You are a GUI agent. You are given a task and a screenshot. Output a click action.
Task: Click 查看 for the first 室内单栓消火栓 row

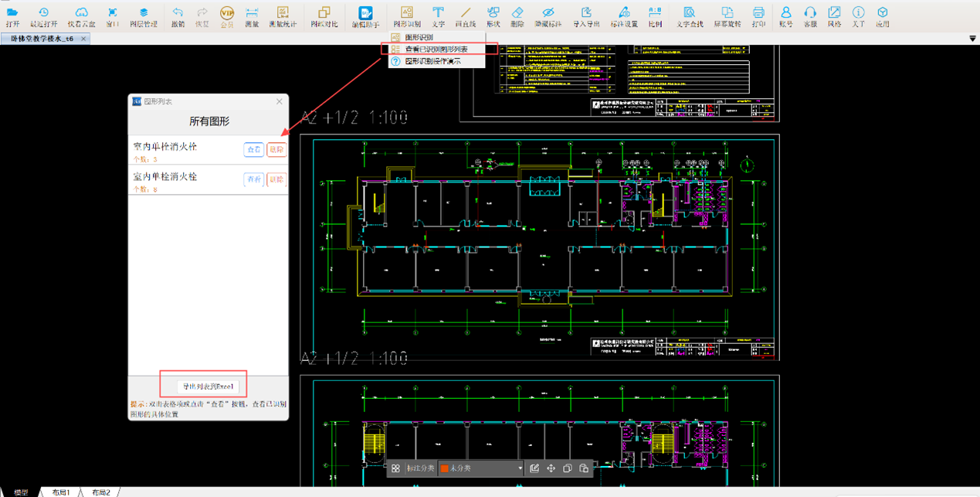tap(253, 149)
